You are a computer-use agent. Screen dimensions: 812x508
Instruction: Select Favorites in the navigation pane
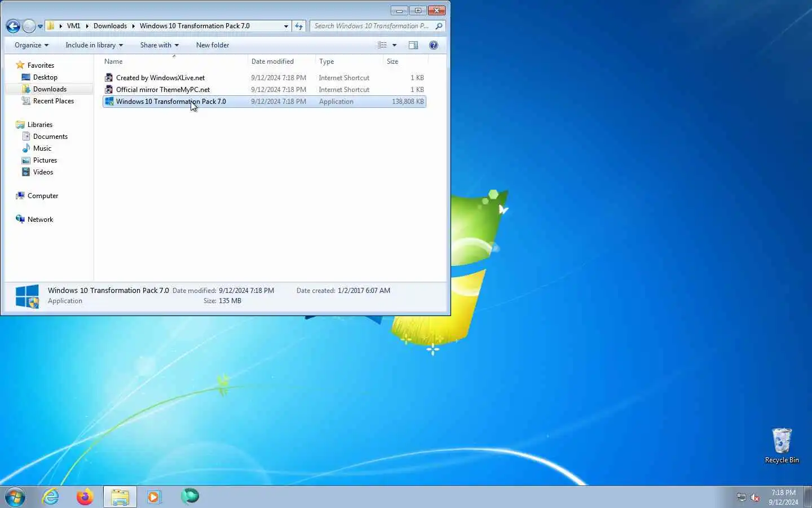point(41,65)
